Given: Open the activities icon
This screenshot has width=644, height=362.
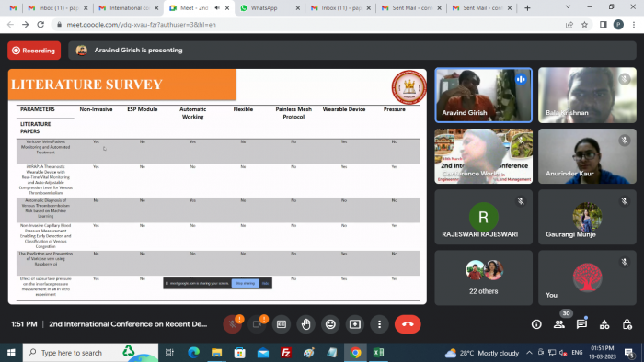Looking at the screenshot, I should pyautogui.click(x=604, y=324).
